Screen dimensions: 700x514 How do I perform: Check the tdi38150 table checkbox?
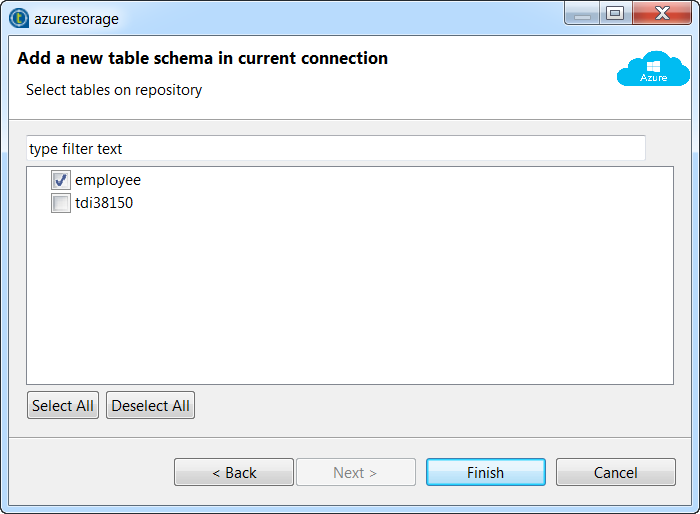click(61, 204)
